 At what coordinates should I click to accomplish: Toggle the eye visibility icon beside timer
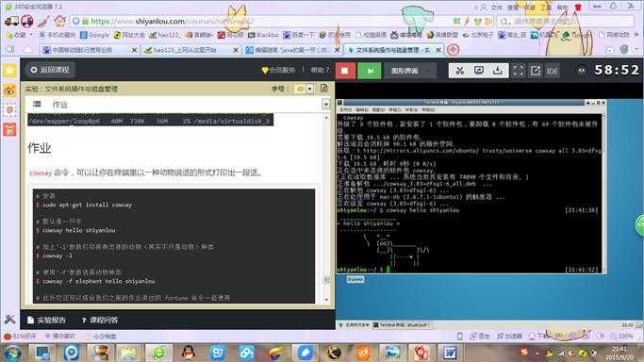[x=581, y=71]
